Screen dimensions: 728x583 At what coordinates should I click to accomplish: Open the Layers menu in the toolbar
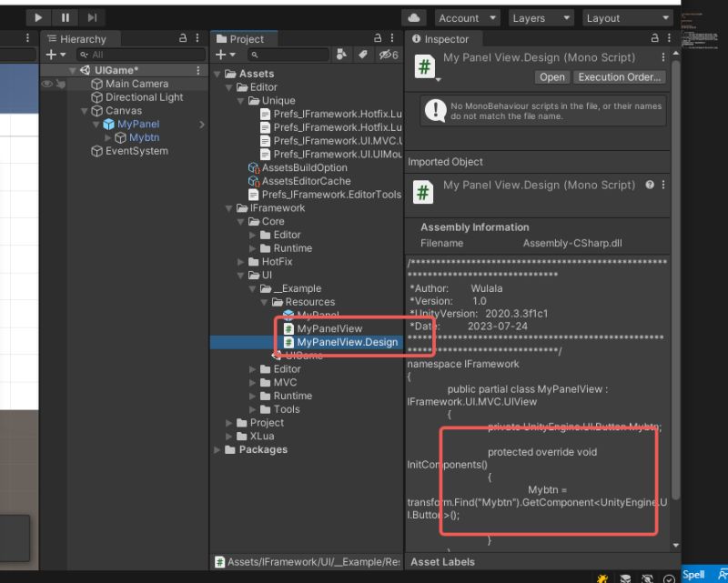point(540,17)
